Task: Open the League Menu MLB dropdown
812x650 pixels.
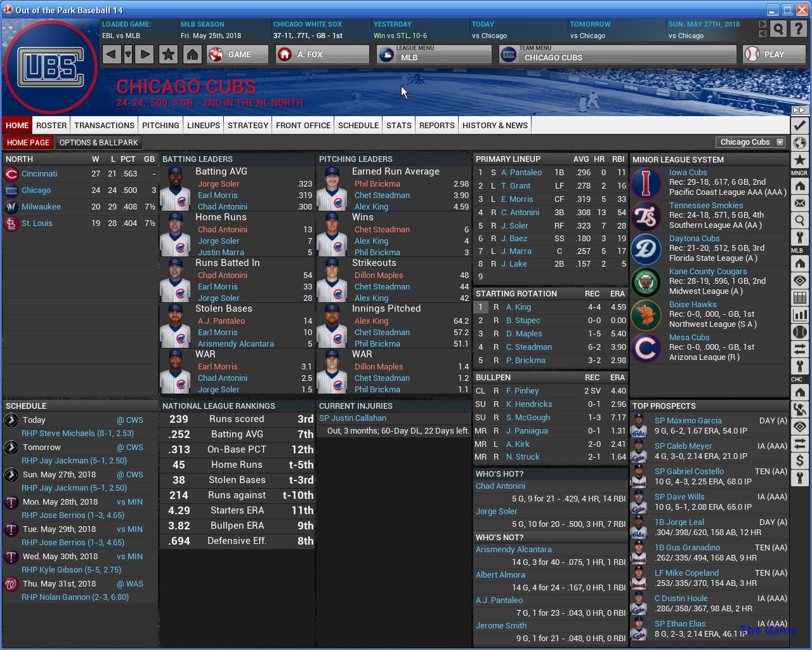Action: point(434,55)
